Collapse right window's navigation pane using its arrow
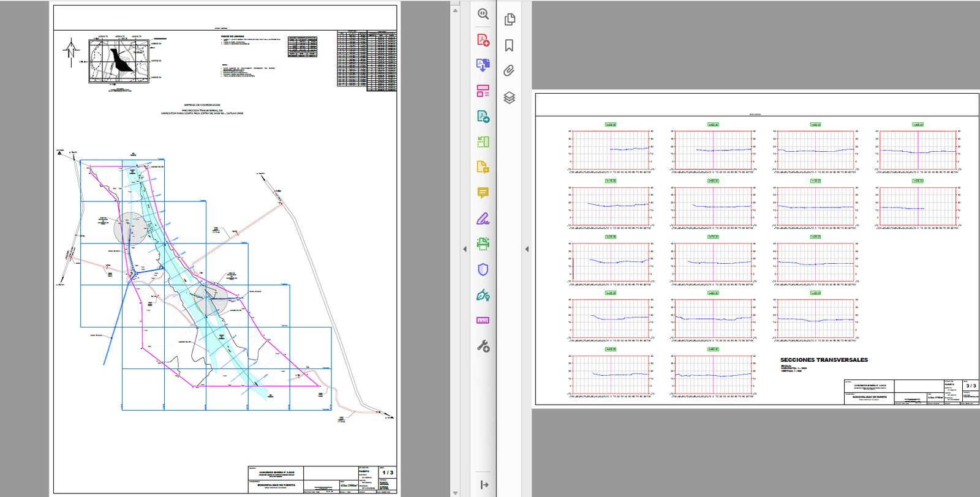The image size is (980, 497). pos(527,248)
